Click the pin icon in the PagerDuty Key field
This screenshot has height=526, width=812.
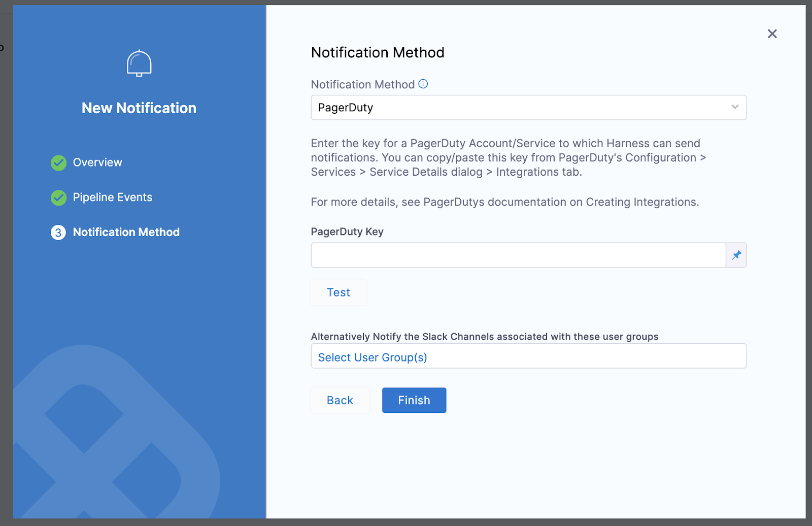736,255
